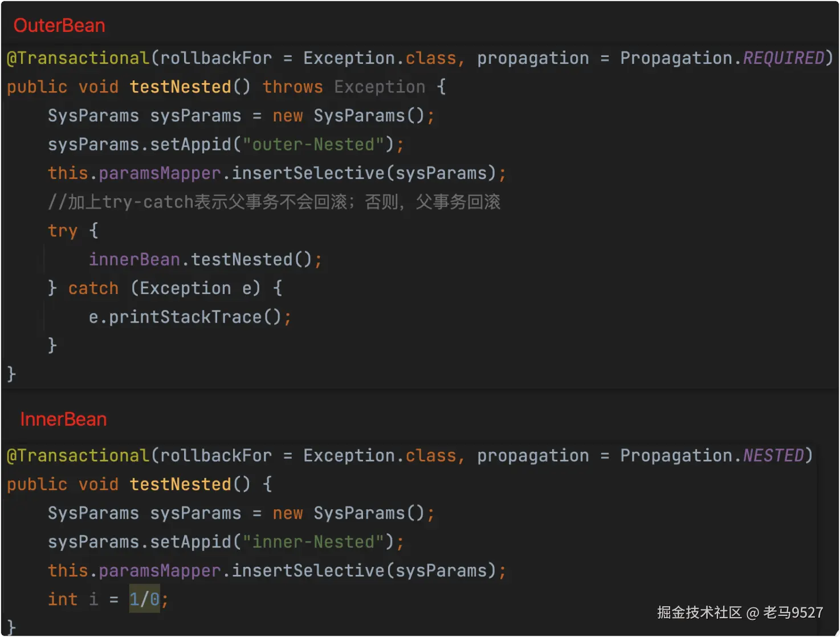This screenshot has width=840, height=637.
Task: Click the int i variable declaration
Action: tap(108, 599)
